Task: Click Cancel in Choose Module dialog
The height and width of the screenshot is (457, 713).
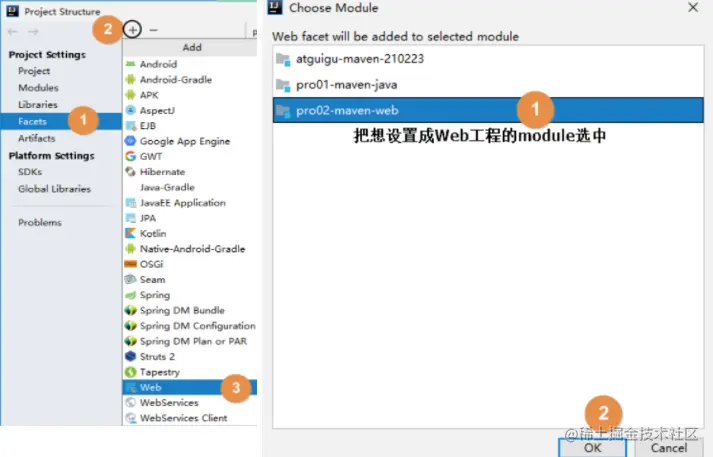Action: point(668,448)
